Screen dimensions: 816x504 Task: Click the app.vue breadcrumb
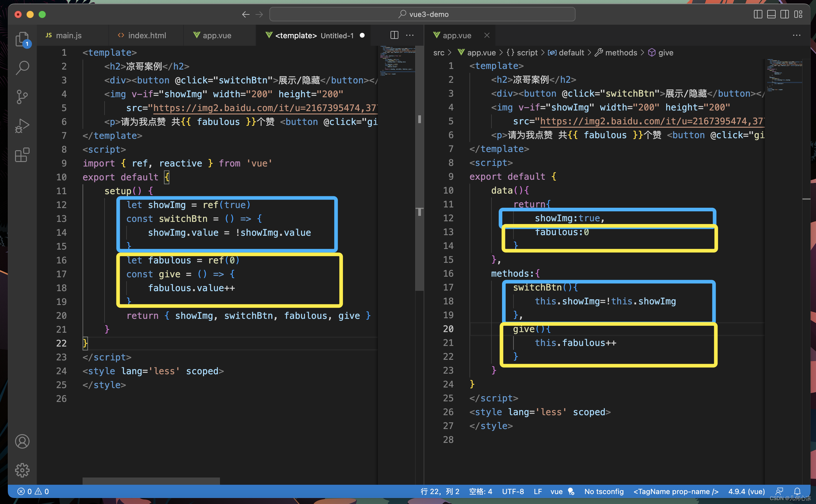tap(476, 53)
